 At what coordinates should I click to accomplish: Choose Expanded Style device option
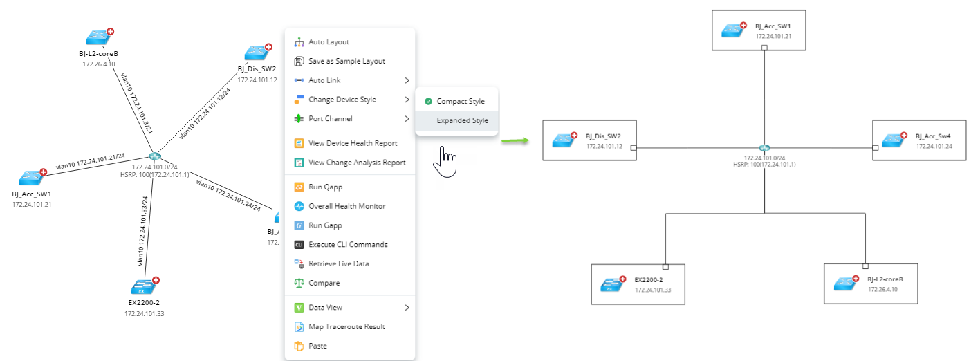pos(462,121)
